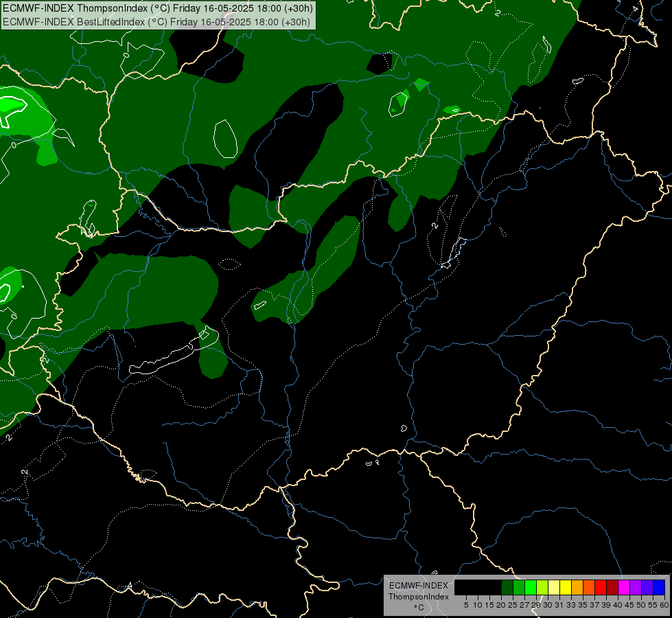Click the value 40 on the legend scale
Screen dimensions: 672x618
618,605
